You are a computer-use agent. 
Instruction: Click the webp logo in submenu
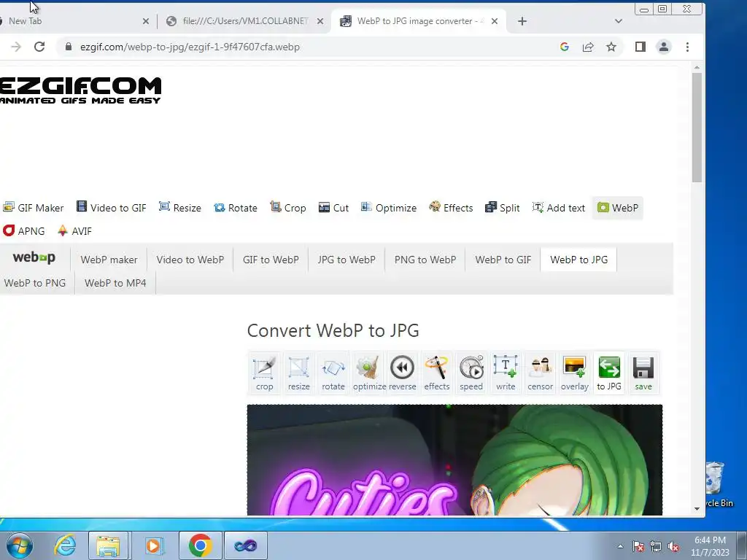pyautogui.click(x=34, y=257)
